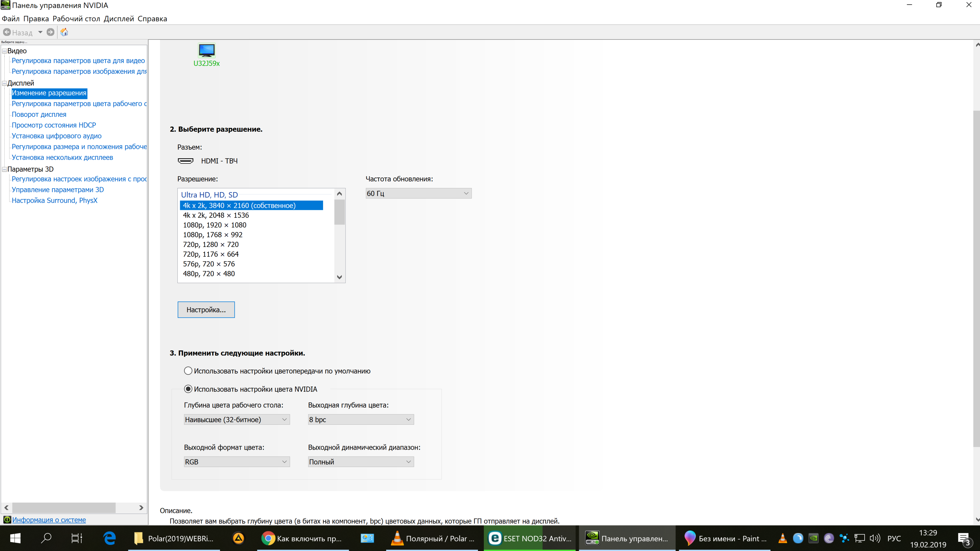Open the volume tray icon
980x551 pixels.
click(x=875, y=538)
